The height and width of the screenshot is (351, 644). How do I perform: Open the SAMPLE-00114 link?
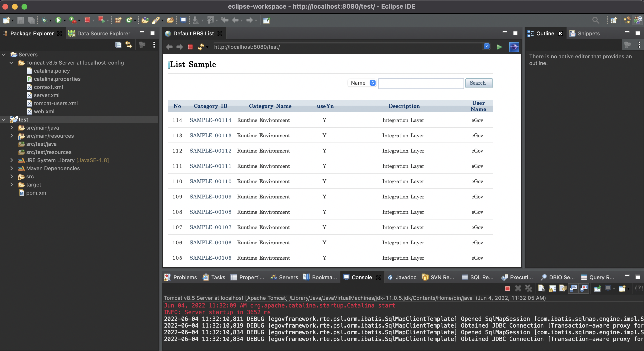pos(210,120)
